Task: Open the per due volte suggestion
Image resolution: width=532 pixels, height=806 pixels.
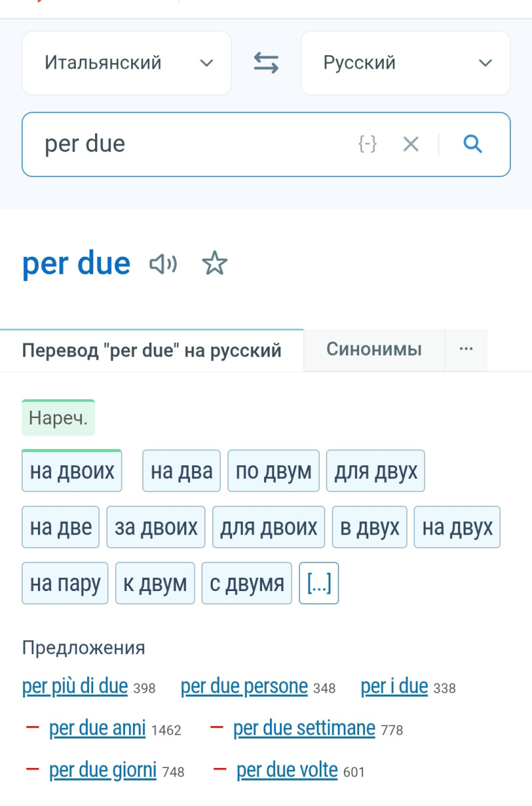Action: pos(287,771)
